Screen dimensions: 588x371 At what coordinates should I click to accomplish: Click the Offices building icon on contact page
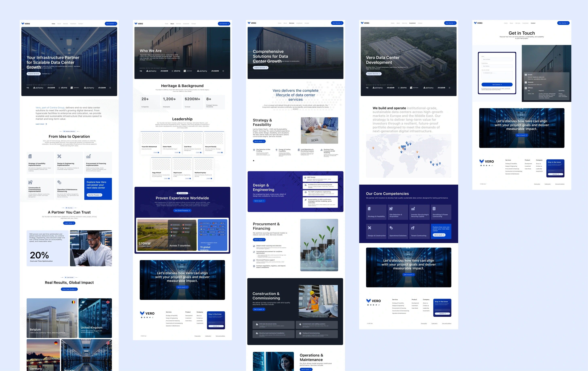tap(526, 88)
